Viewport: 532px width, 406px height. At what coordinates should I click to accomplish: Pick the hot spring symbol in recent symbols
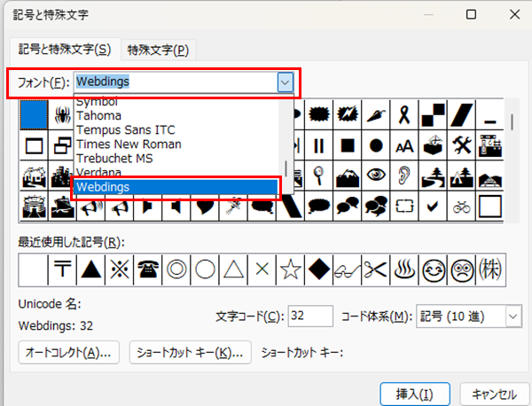point(404,269)
